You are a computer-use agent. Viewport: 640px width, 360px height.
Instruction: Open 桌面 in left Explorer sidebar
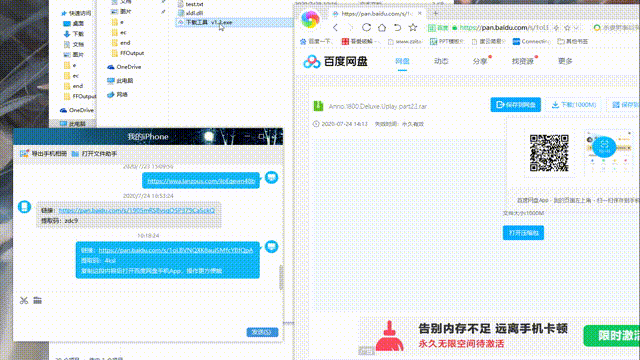pyautogui.click(x=74, y=23)
